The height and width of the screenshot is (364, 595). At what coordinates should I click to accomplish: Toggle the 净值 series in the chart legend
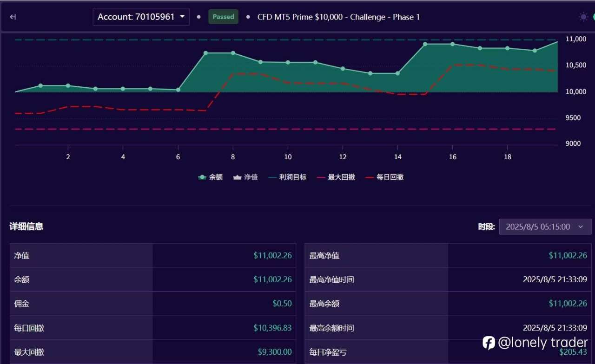tap(245, 177)
